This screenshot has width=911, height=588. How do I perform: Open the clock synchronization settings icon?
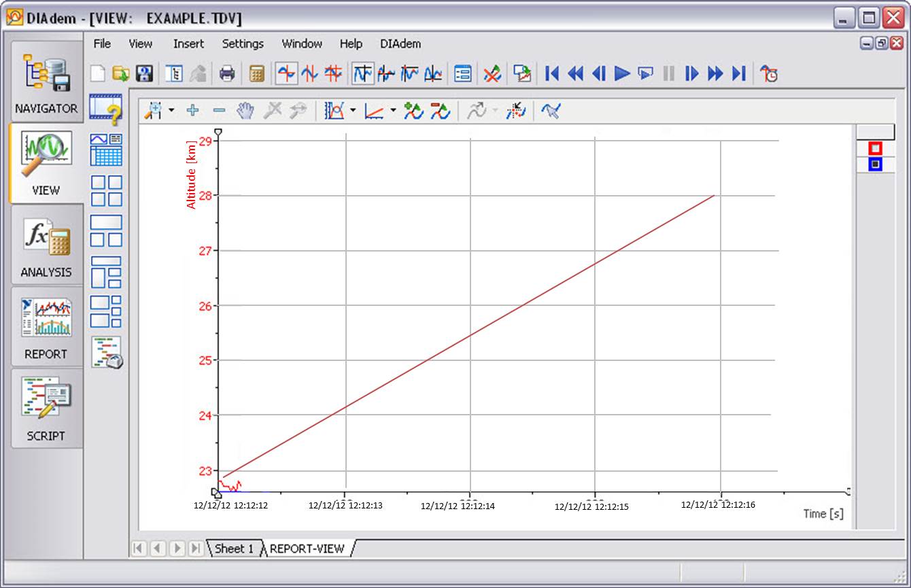tap(769, 73)
